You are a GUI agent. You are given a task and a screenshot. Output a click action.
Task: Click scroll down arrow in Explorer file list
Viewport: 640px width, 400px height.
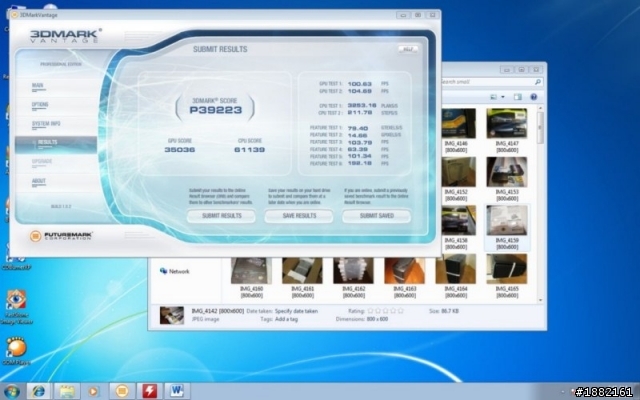tap(540, 300)
